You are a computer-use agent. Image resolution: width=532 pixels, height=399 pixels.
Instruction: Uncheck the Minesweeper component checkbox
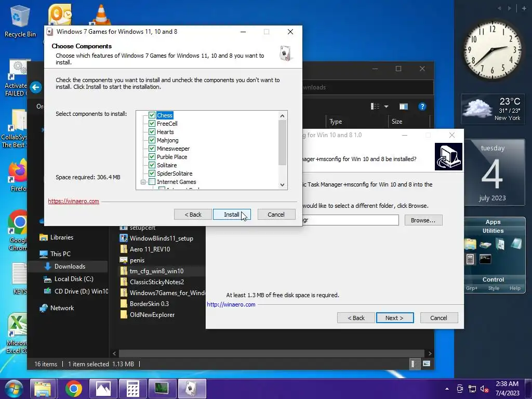[152, 149]
